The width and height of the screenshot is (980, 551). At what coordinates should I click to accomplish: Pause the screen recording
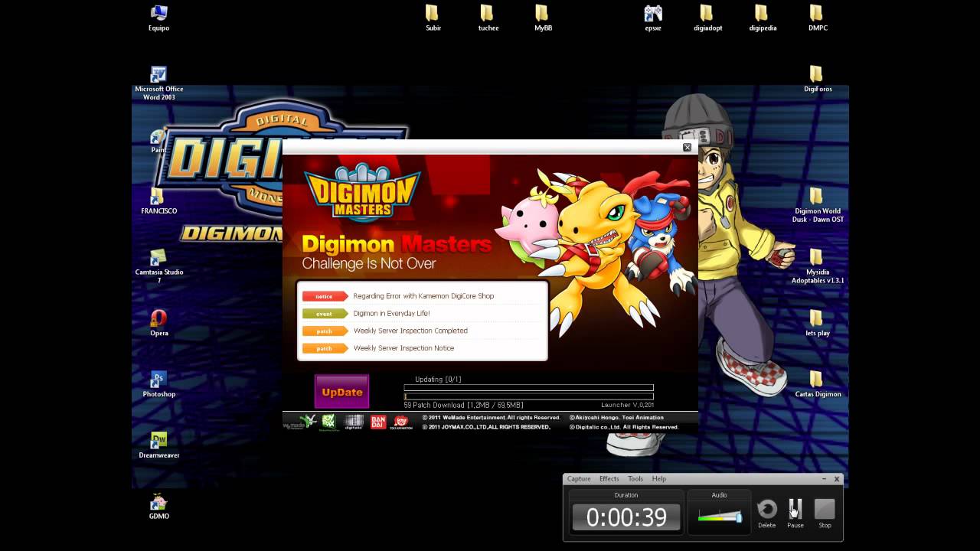[795, 513]
